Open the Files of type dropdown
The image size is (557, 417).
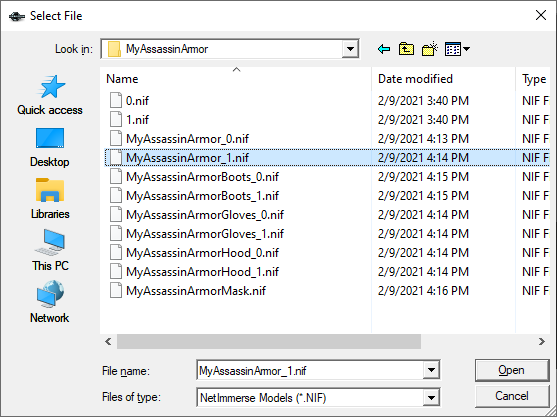[x=431, y=397]
